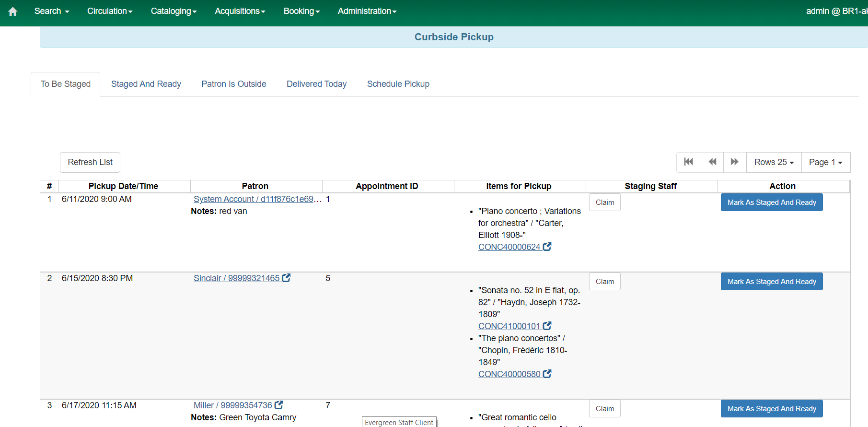This screenshot has width=868, height=427.
Task: Open the Administration menu
Action: coord(367,11)
